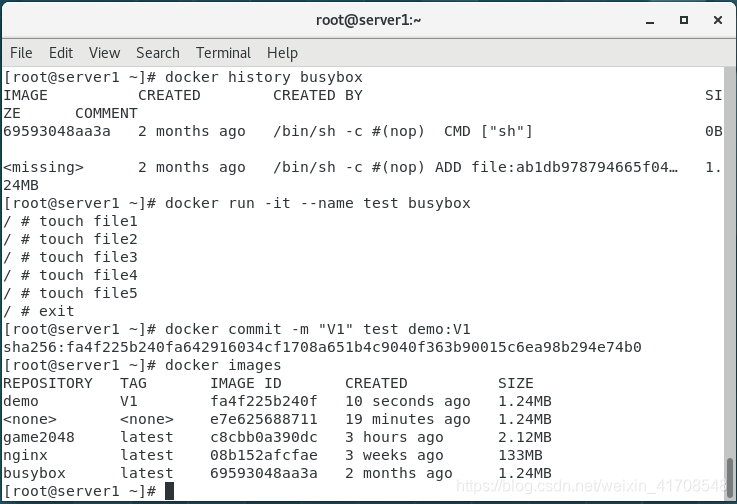Click the 'docker history busybox' command text
The image size is (737, 504).
(264, 77)
